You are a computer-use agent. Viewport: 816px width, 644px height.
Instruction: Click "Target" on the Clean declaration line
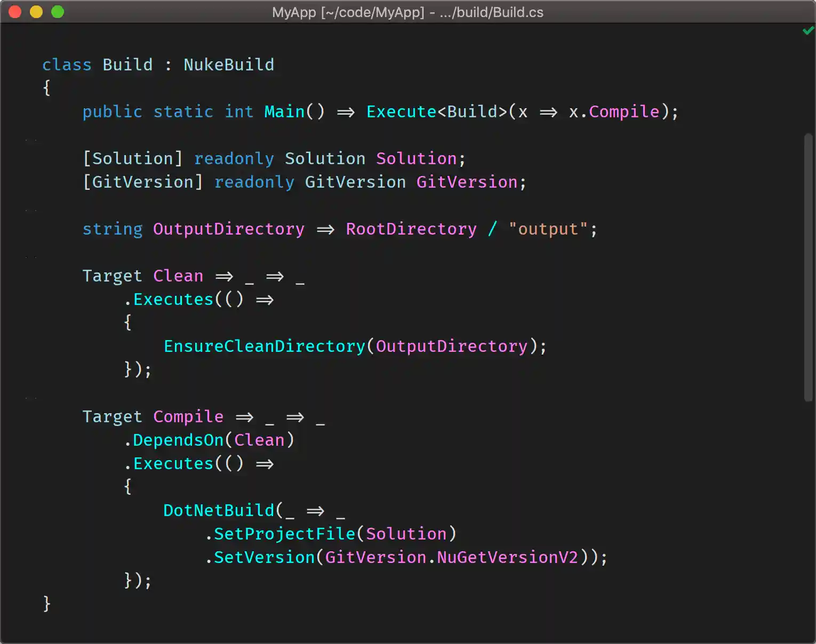(x=112, y=276)
